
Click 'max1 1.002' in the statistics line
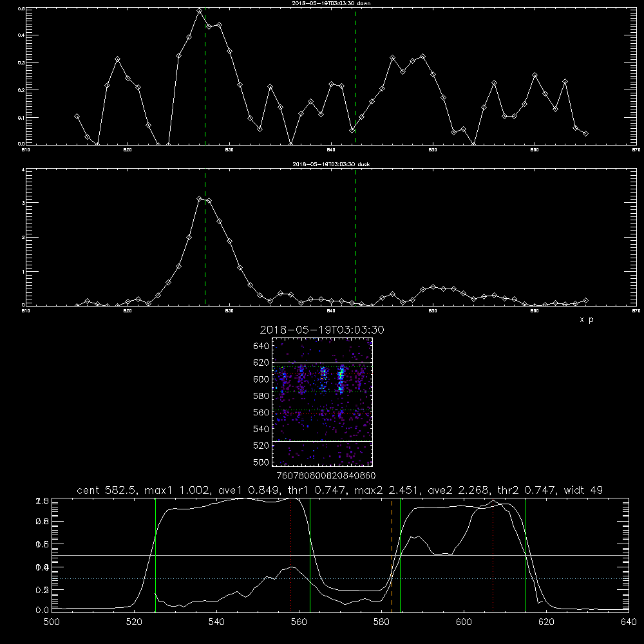[x=175, y=490]
